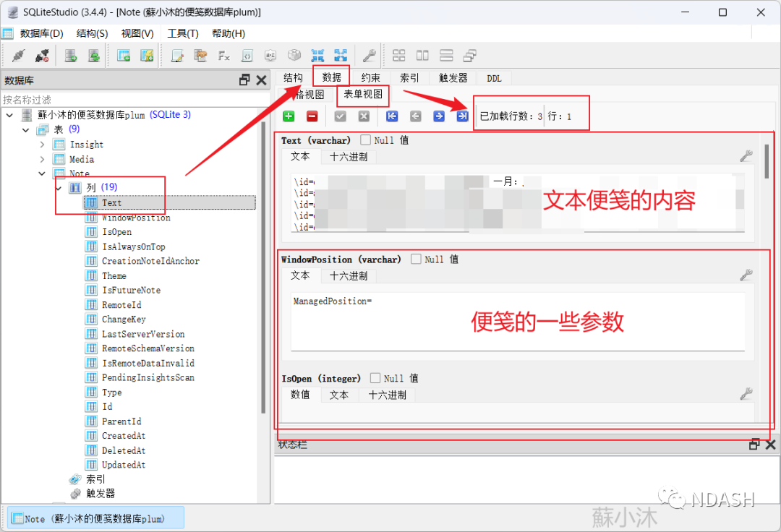
Task: Close the 数据库 panel
Action: [262, 80]
